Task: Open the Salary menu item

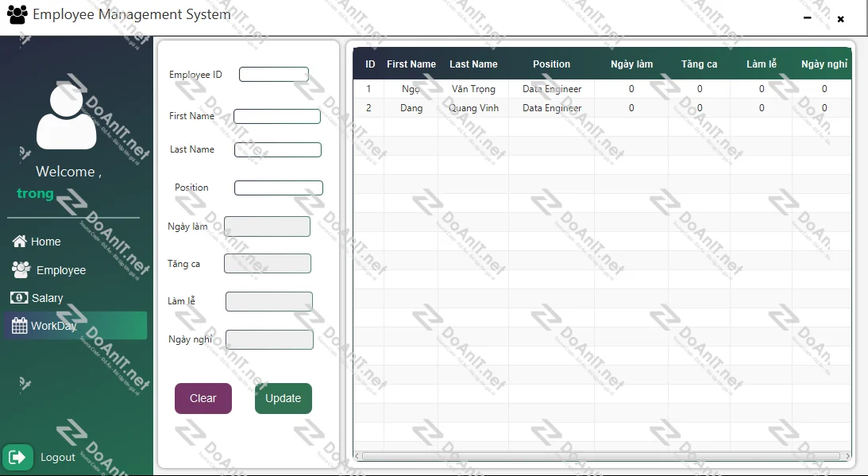Action: [47, 298]
